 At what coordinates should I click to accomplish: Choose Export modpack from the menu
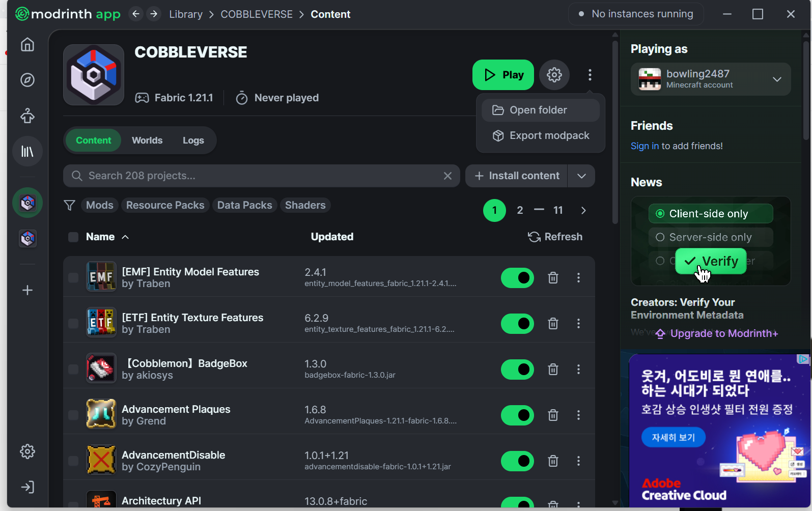tap(541, 135)
